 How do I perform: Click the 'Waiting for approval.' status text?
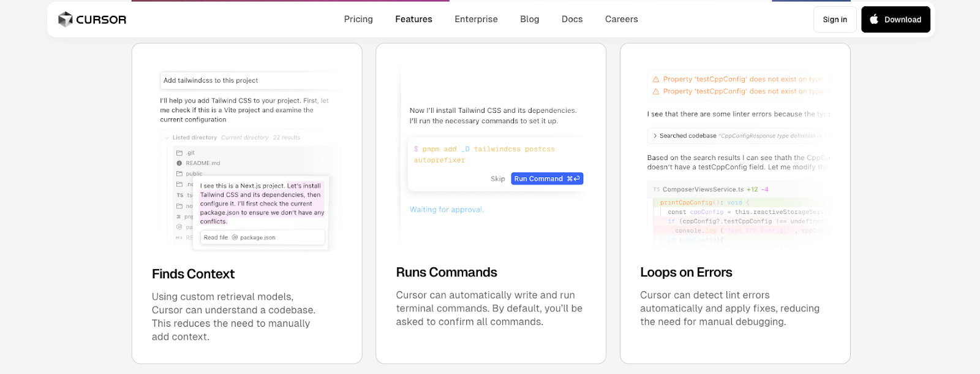point(447,210)
